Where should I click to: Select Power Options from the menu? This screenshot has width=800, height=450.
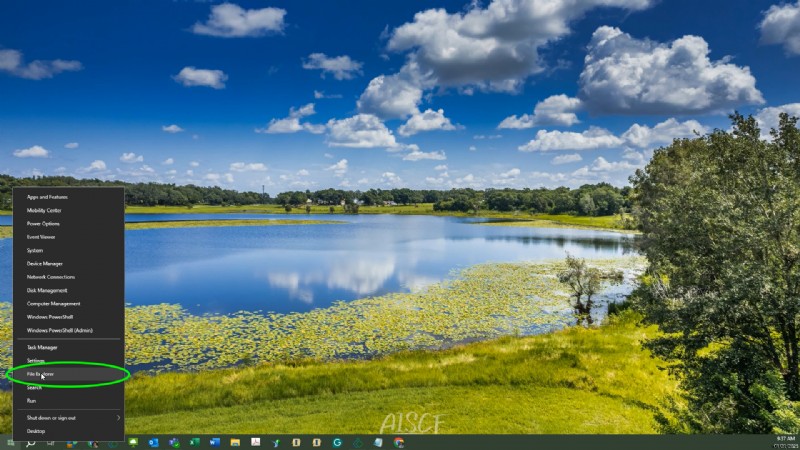(x=43, y=223)
